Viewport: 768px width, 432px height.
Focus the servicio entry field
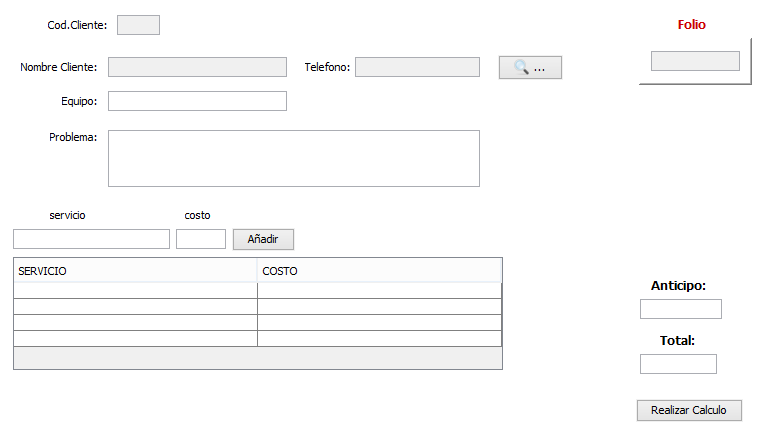(92, 239)
